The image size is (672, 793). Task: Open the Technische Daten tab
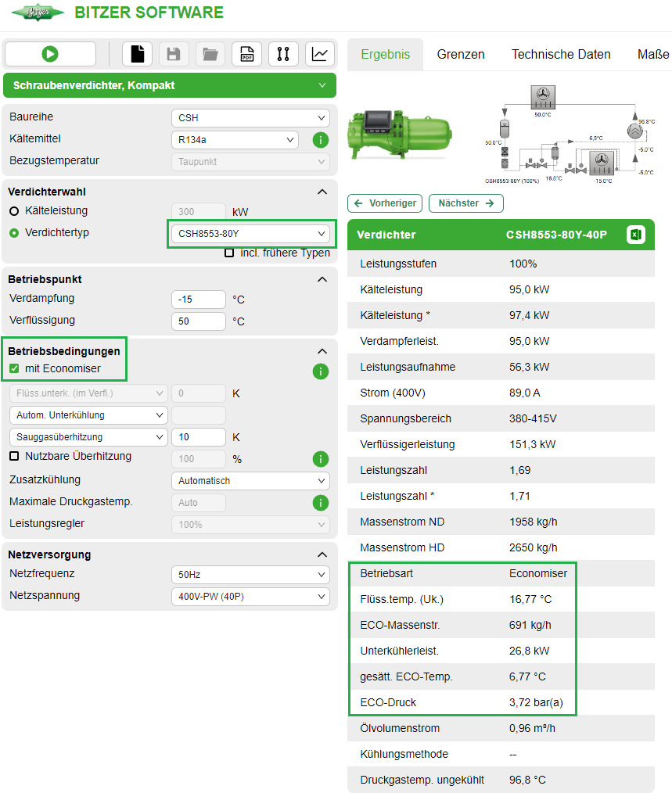(x=560, y=55)
